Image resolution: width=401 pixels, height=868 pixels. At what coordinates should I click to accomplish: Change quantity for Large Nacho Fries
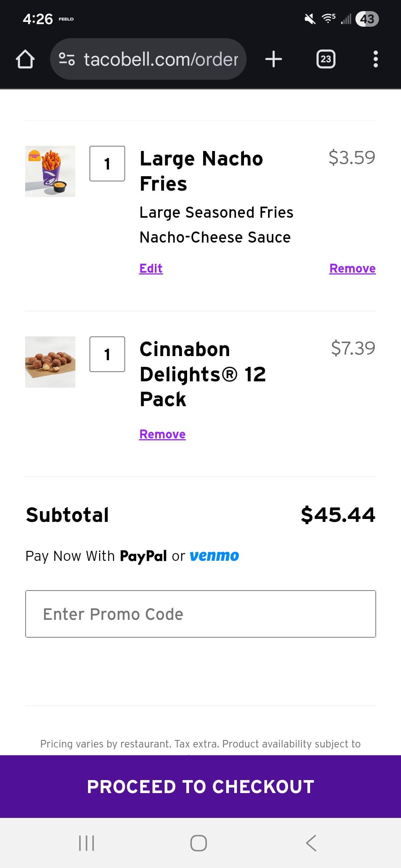[107, 164]
